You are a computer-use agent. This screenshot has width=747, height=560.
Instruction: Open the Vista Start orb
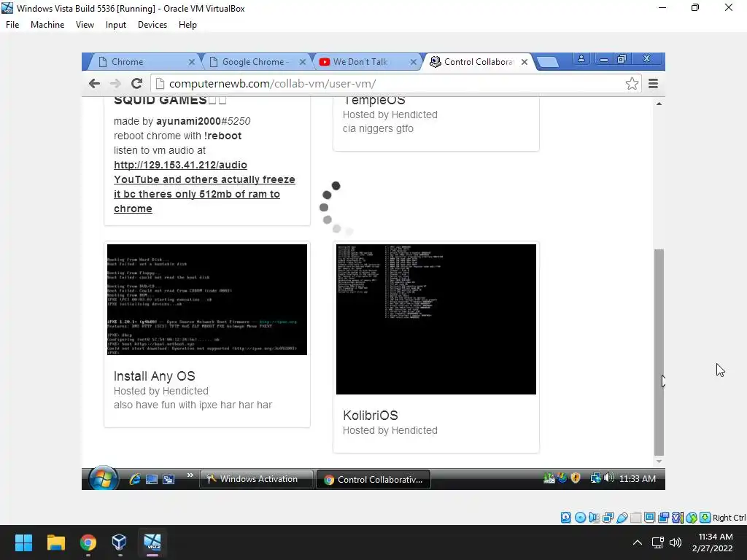[x=103, y=478]
